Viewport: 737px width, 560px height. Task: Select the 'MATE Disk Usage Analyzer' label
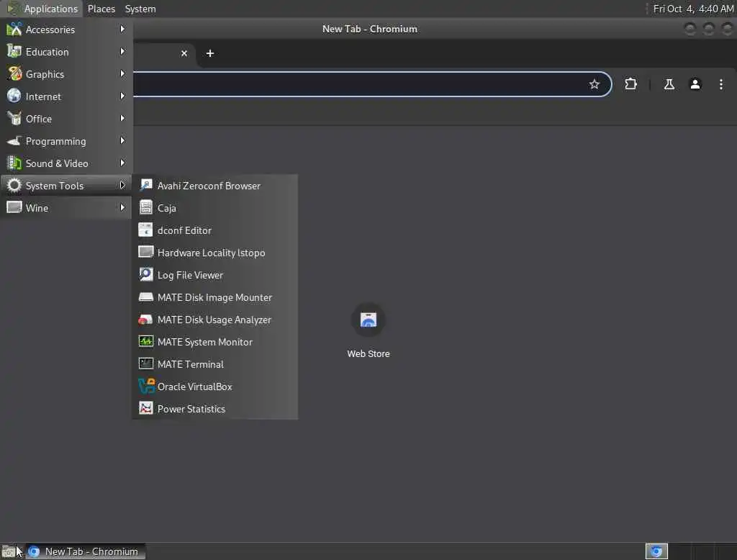click(214, 320)
